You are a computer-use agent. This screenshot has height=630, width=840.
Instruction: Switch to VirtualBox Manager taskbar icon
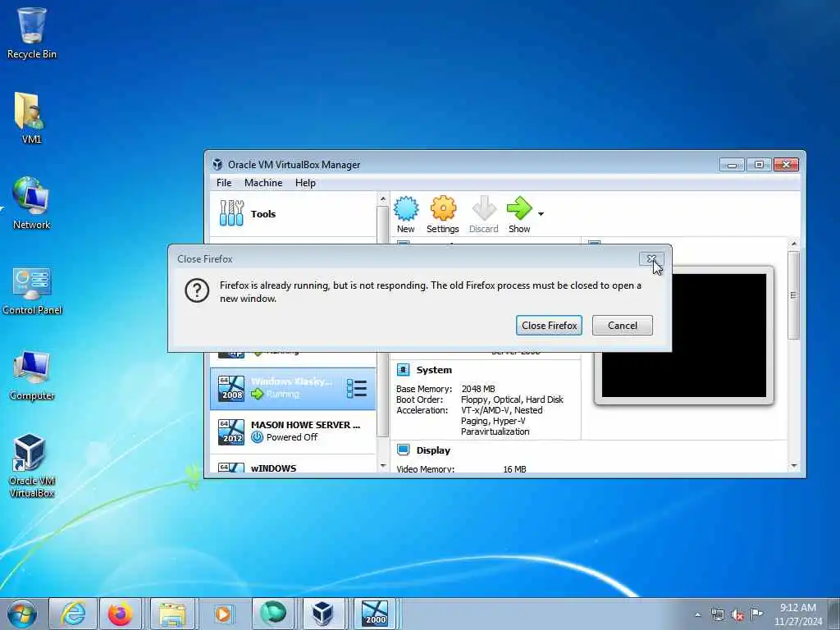click(323, 614)
